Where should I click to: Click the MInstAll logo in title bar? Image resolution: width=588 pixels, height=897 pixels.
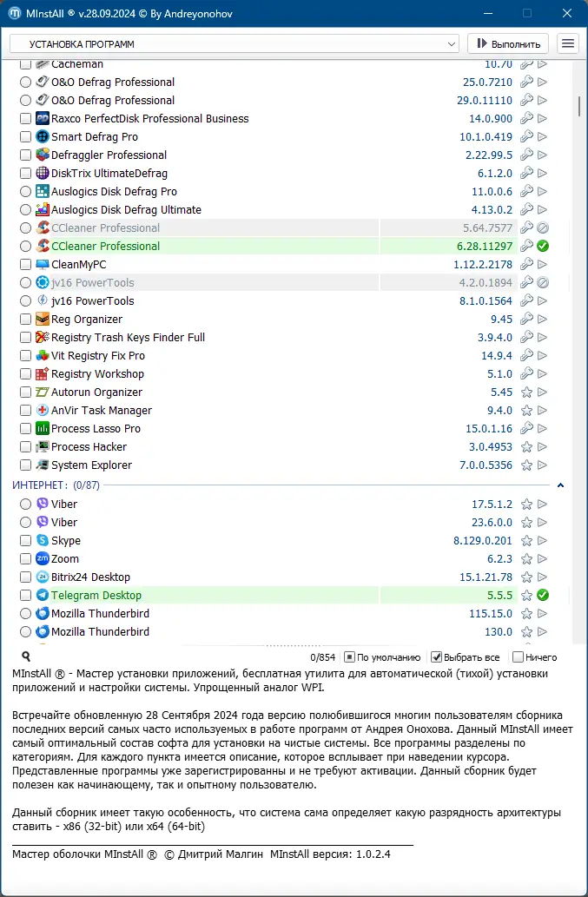(15, 13)
